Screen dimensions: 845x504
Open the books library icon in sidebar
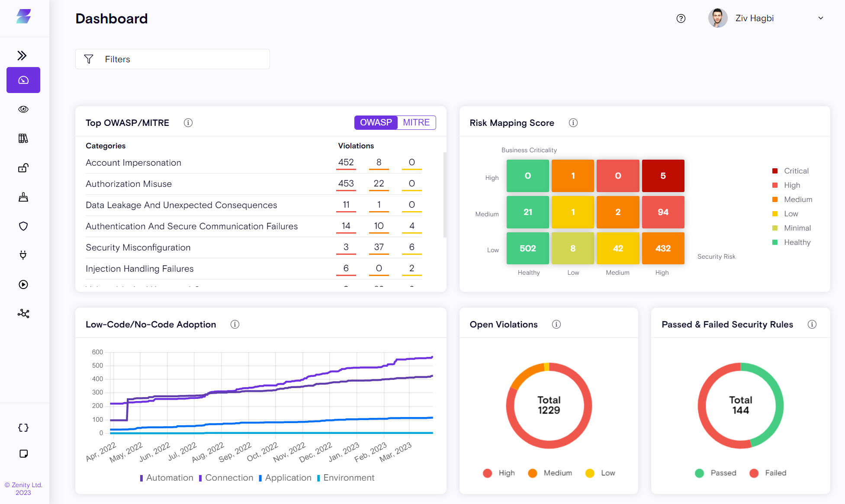[x=23, y=138]
